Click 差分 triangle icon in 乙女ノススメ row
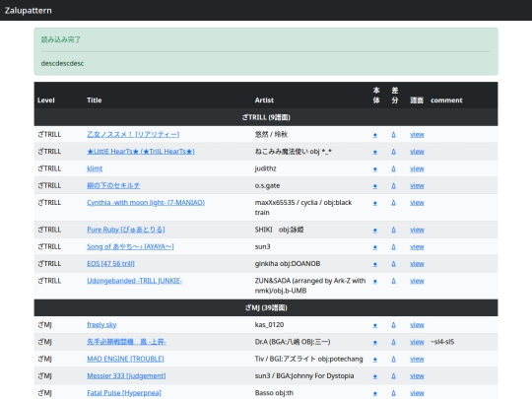The image size is (532, 399). [393, 134]
